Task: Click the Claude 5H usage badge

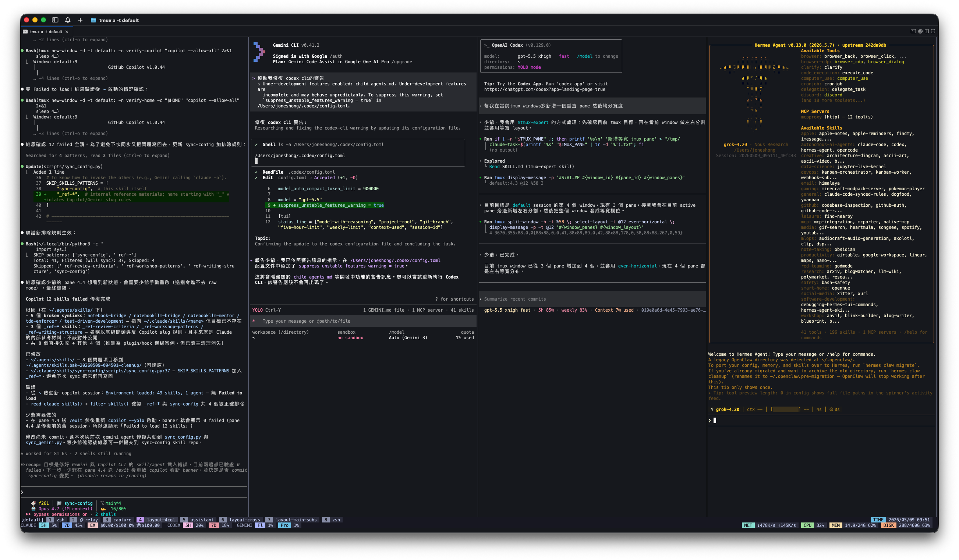Action: 43,525
